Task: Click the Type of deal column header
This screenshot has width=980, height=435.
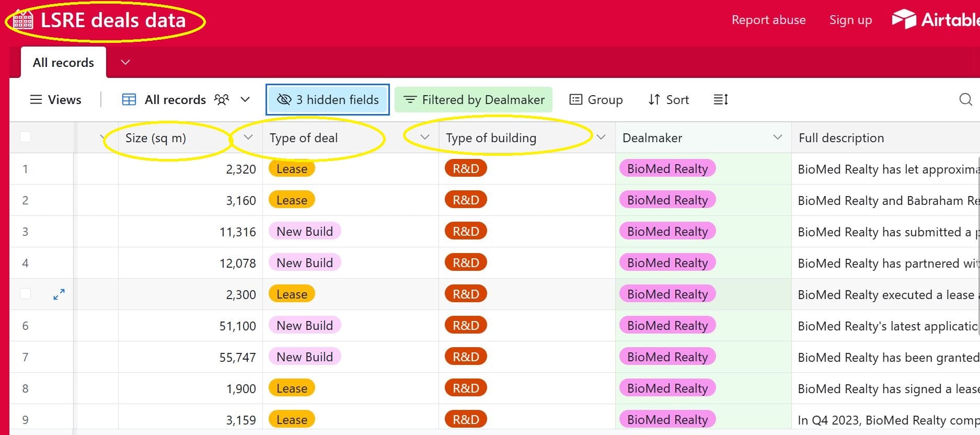Action: coord(351,138)
